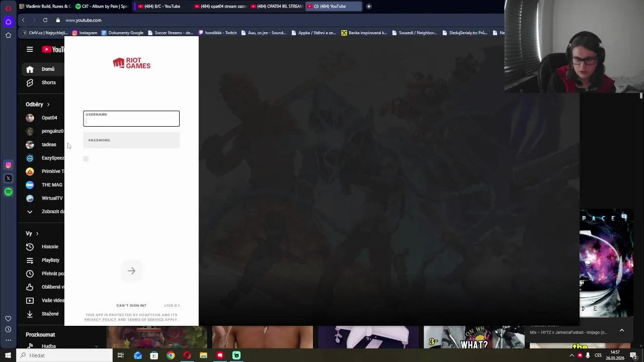
Task: Open the Primitive Technology channel avatar
Action: click(x=30, y=171)
